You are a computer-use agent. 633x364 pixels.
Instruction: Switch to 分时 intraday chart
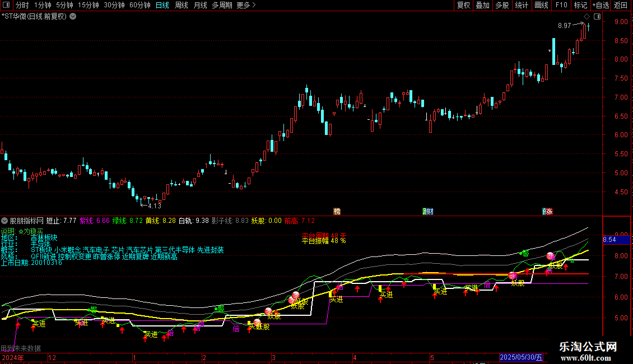pos(22,5)
